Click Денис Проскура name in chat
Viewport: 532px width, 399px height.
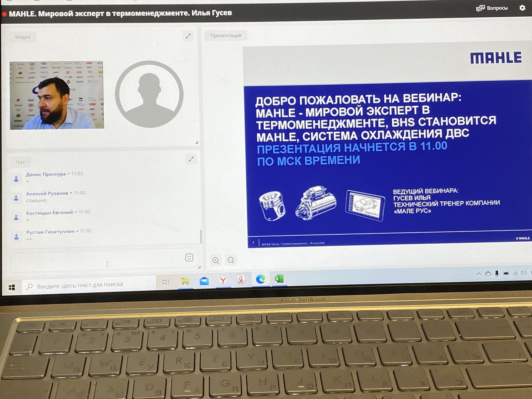(46, 174)
